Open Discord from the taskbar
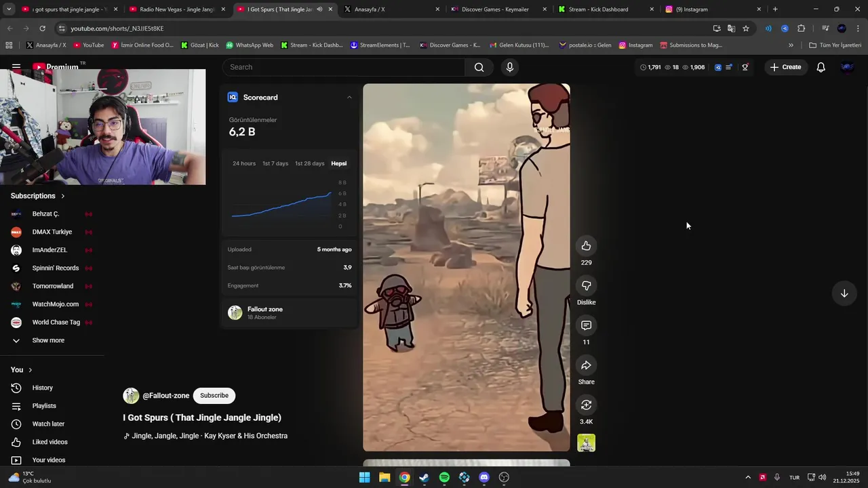 pos(484,477)
